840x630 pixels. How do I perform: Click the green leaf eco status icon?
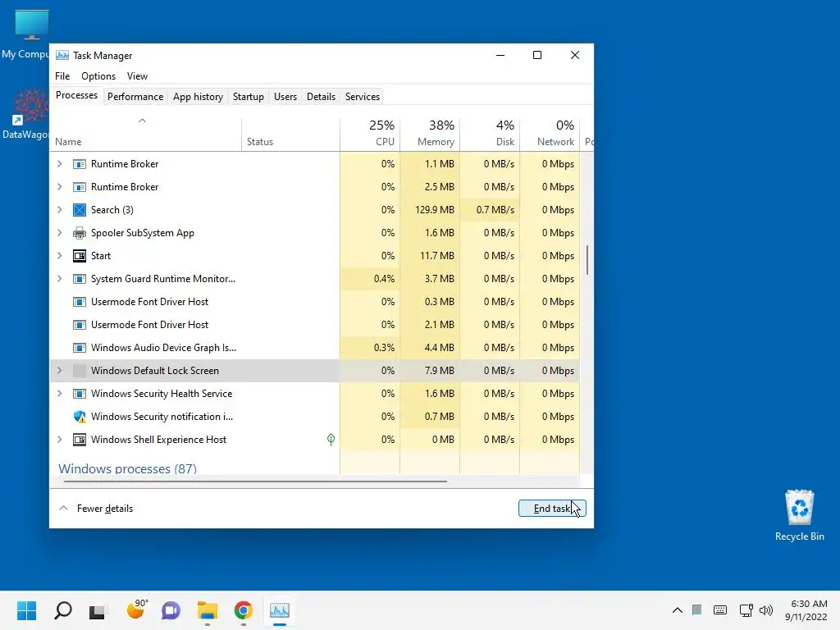click(331, 440)
